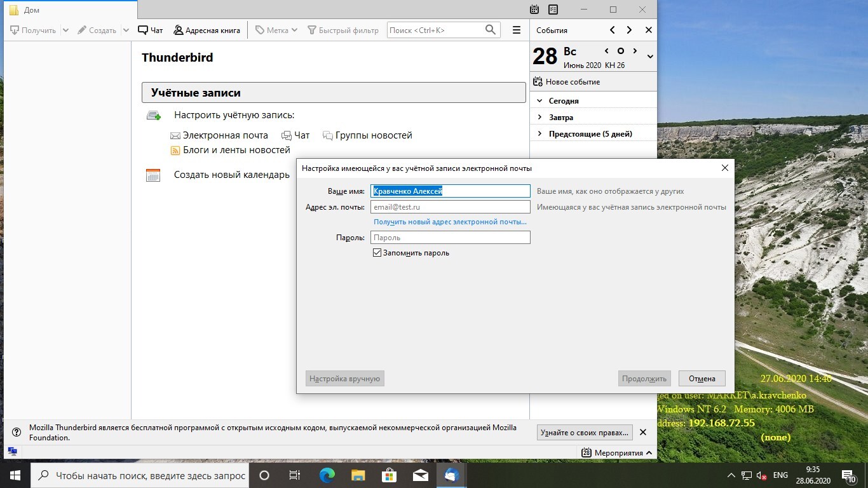Screen dimensions: 868x488
Task: Click the muted volume tray icon
Action: [762, 475]
